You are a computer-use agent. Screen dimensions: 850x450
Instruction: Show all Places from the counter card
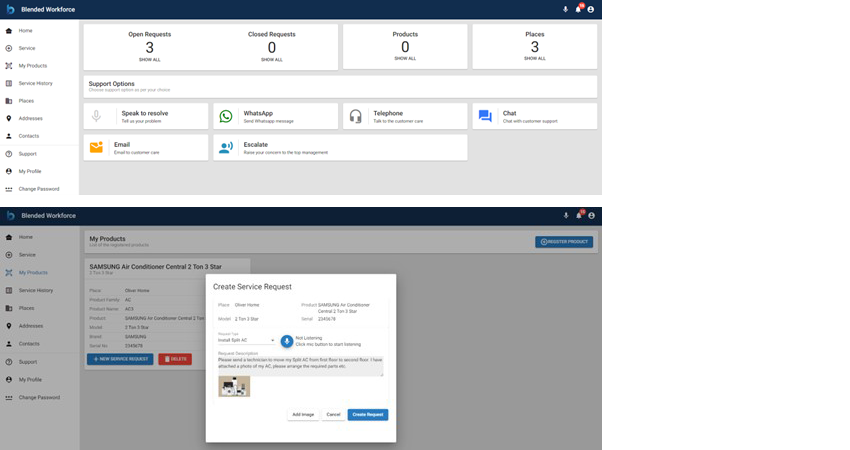(535, 58)
